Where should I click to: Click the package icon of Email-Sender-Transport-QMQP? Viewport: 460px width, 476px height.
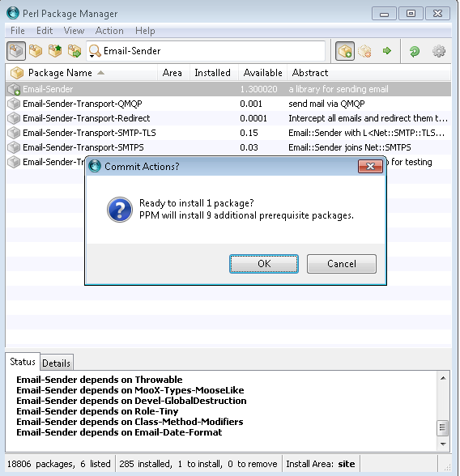tap(14, 104)
